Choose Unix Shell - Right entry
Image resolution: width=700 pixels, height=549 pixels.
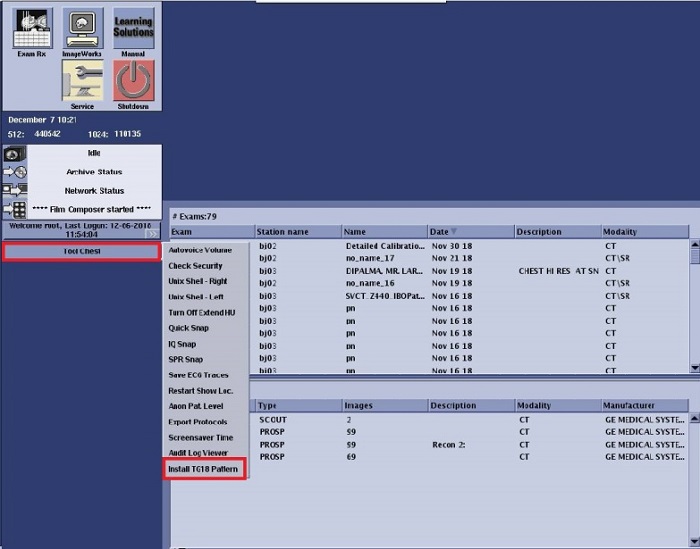[x=198, y=281]
